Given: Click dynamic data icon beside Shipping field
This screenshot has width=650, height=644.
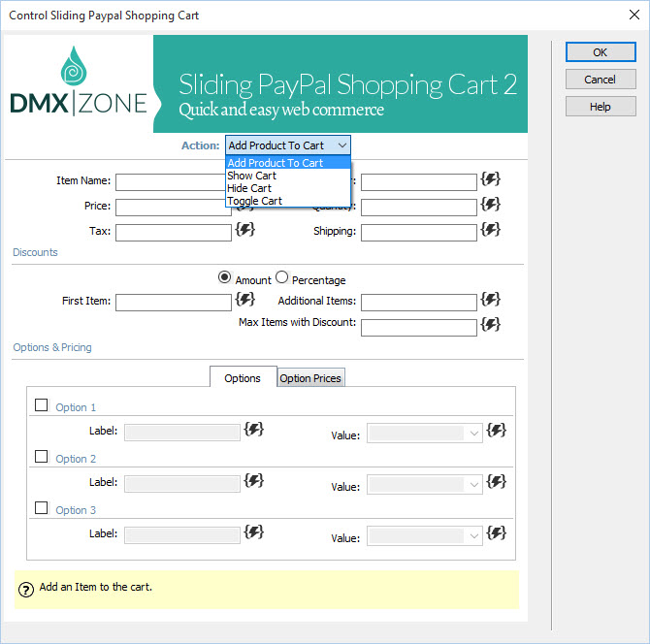Looking at the screenshot, I should click(x=490, y=229).
